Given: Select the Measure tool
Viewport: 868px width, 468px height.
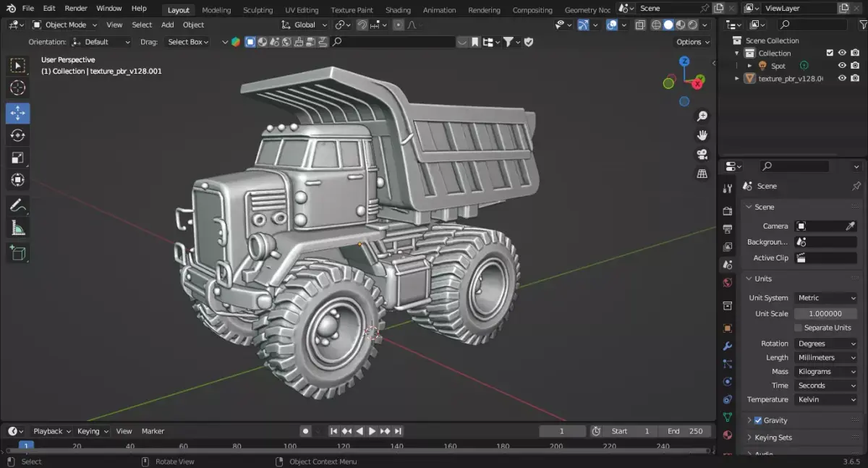Looking at the screenshot, I should pyautogui.click(x=18, y=229).
